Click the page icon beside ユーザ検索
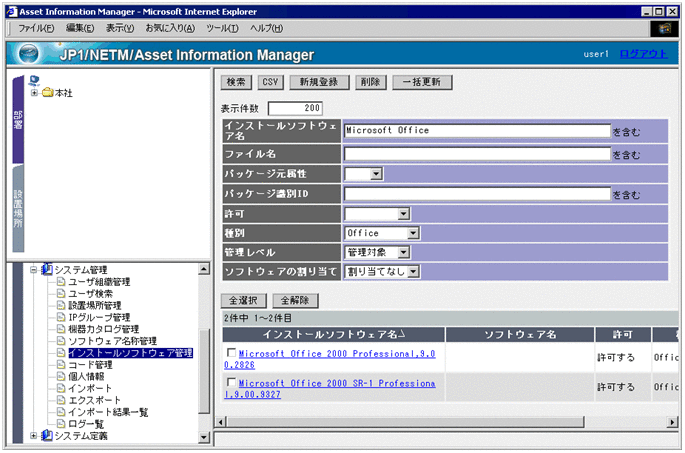Screen dimensions: 685x453 61,294
